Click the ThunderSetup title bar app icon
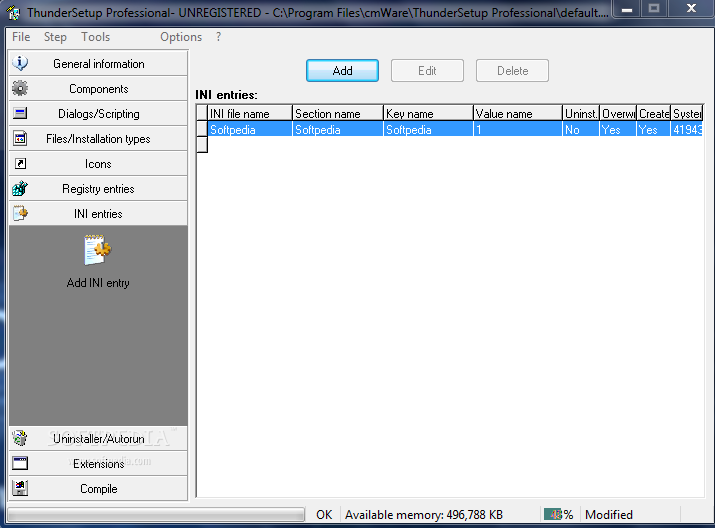This screenshot has width=715, height=528. 14,12
